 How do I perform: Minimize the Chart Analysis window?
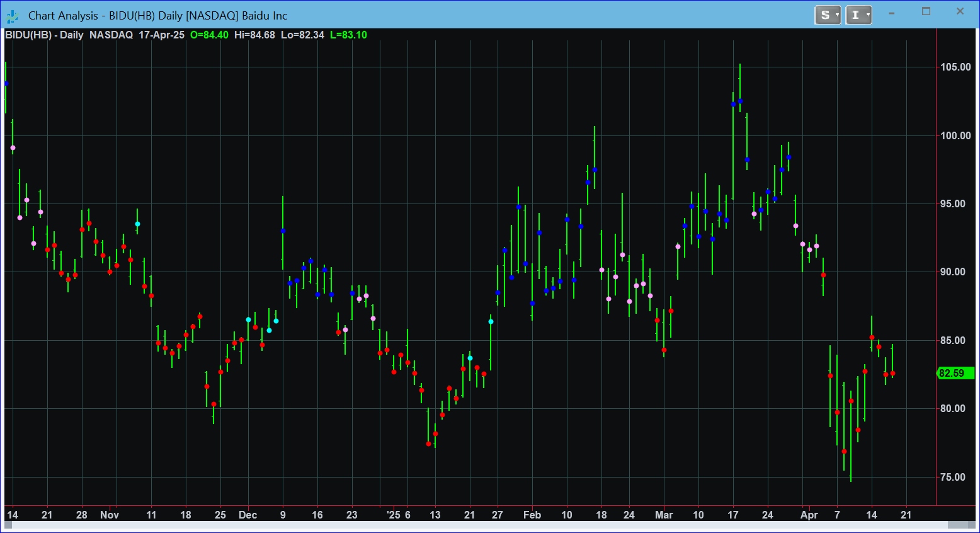click(892, 13)
